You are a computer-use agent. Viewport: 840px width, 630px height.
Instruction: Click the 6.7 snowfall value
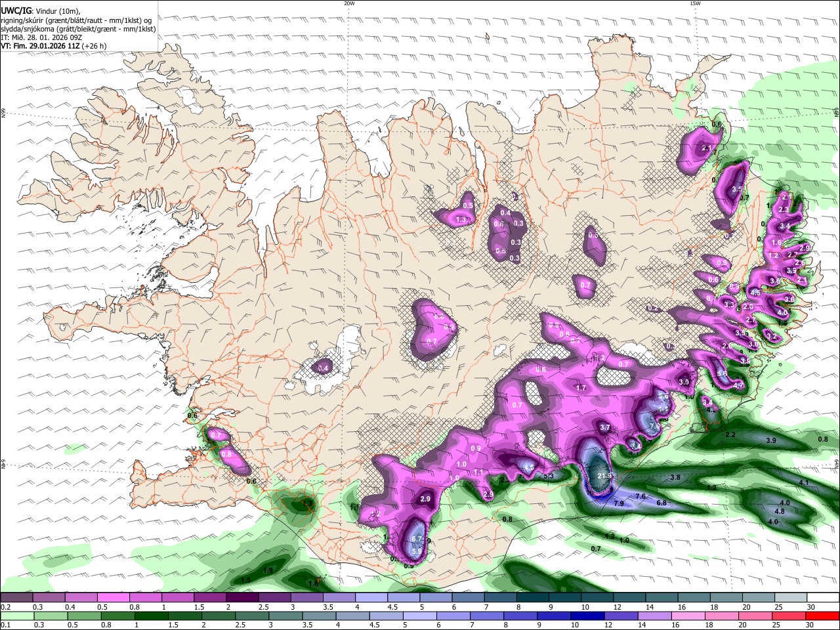click(416, 539)
